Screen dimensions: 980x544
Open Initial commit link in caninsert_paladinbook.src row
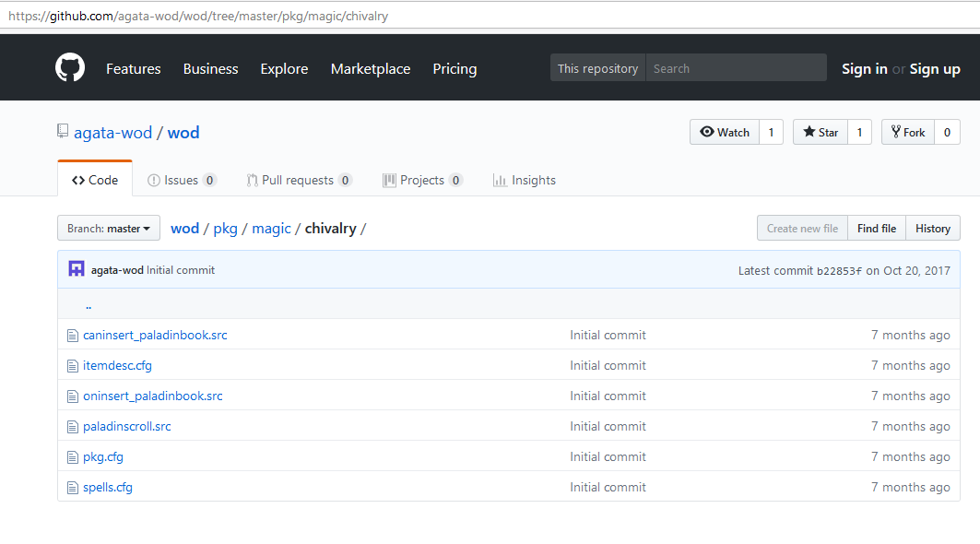(x=608, y=335)
